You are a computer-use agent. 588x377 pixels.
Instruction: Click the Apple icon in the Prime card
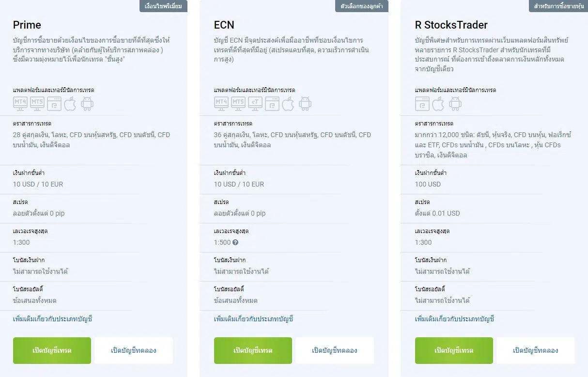click(70, 103)
